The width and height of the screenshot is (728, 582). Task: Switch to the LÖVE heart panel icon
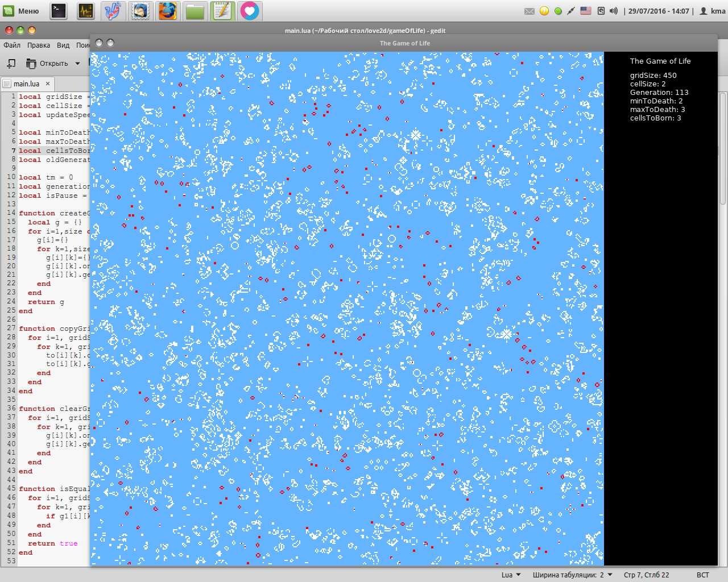[250, 11]
